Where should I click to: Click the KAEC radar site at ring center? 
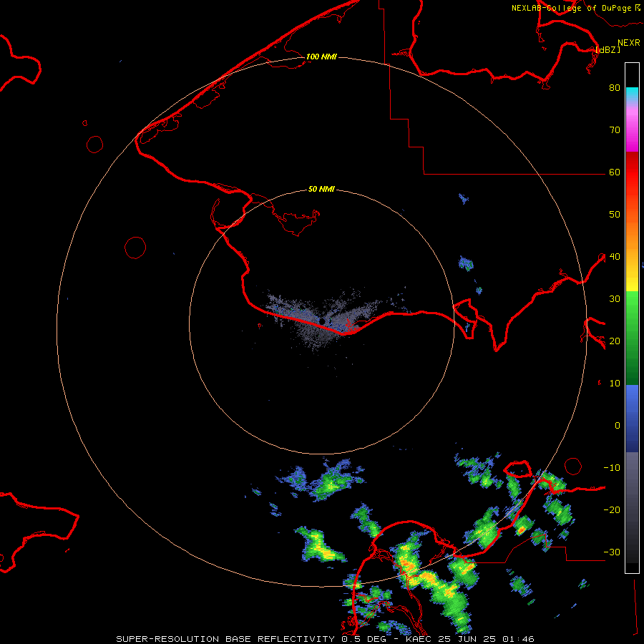[321, 321]
